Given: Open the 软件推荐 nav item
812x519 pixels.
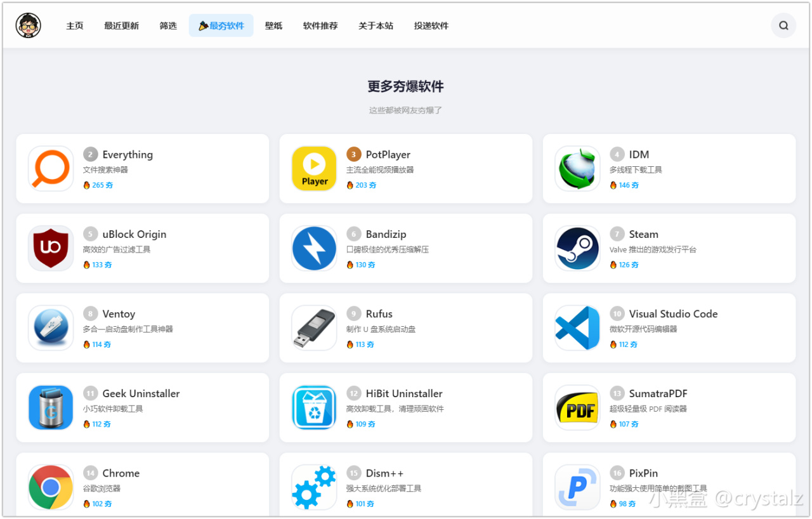Looking at the screenshot, I should point(320,26).
